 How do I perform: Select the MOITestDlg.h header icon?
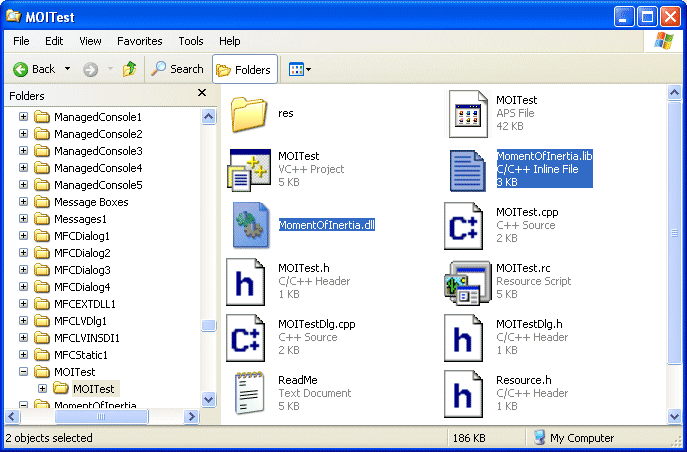pos(464,338)
